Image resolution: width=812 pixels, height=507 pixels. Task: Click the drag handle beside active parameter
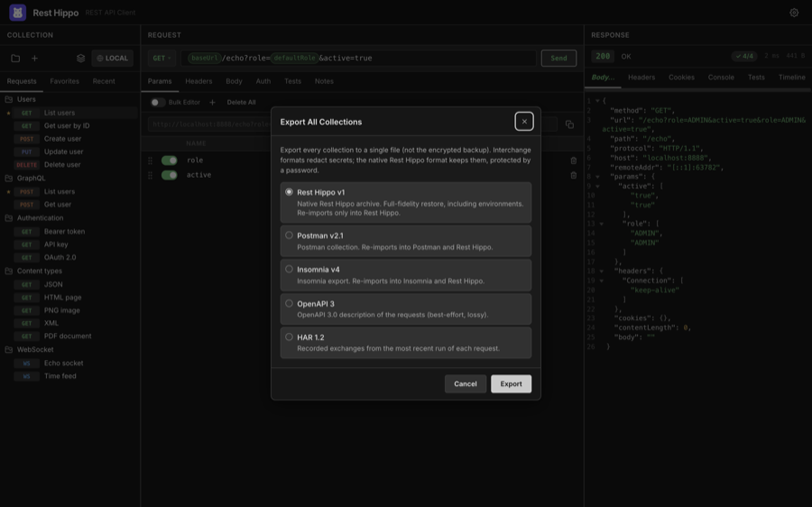coord(150,175)
